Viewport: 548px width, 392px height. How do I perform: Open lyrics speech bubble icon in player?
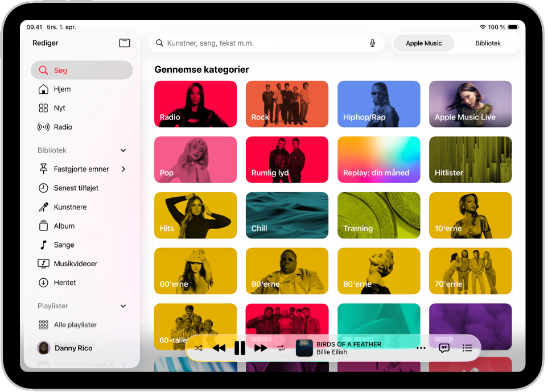point(444,348)
